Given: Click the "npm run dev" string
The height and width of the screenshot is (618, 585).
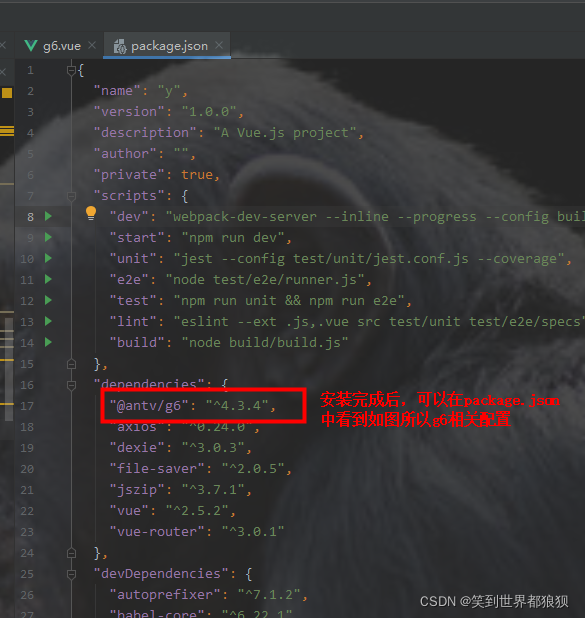Looking at the screenshot, I should (x=233, y=238).
